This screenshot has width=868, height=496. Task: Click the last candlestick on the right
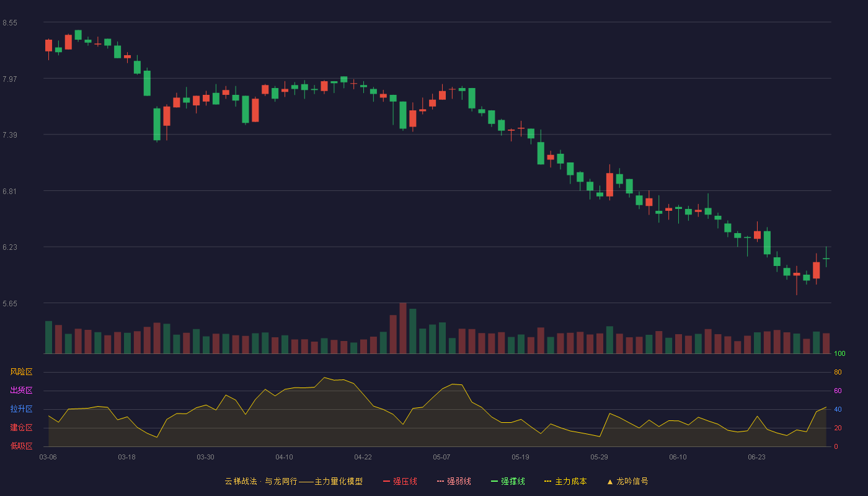(x=826, y=258)
